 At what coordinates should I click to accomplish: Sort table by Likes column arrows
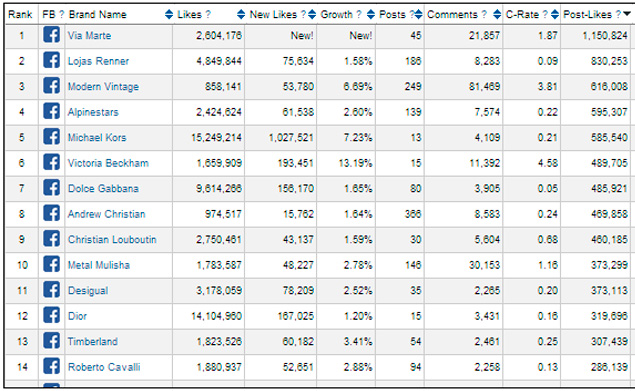[241, 15]
